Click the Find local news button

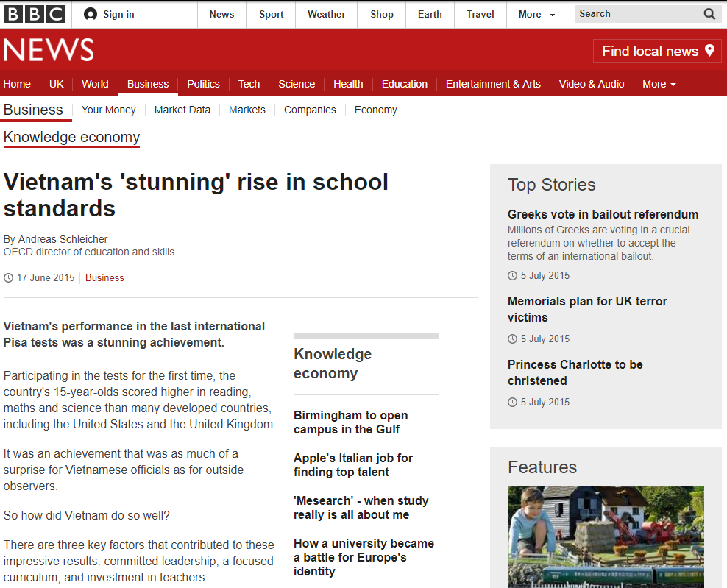click(x=657, y=51)
